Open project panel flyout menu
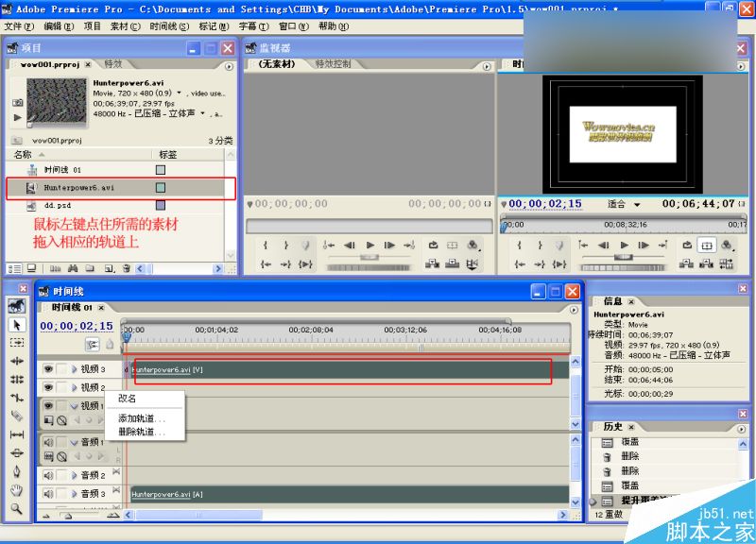The image size is (756, 544). 229,66
